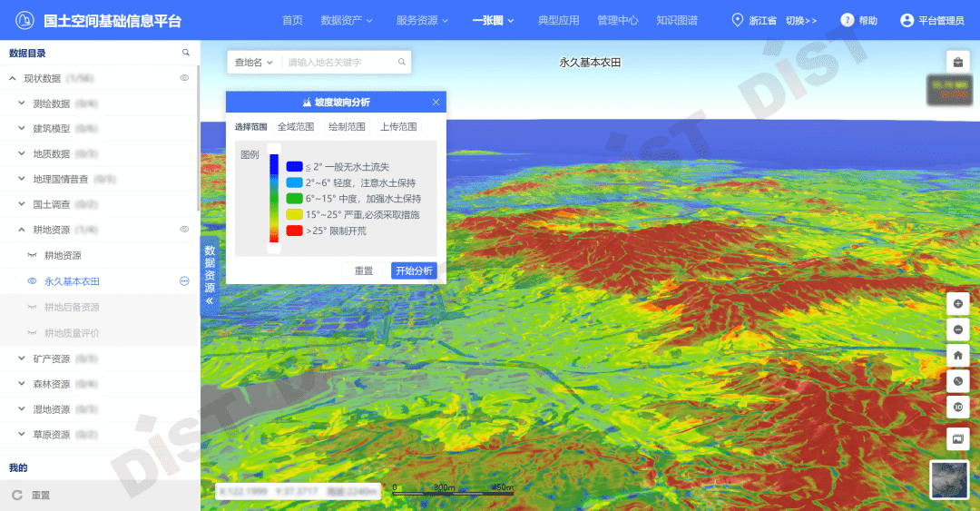This screenshot has width=980, height=511.
Task: Open the basemap image gallery icon
Action: pyautogui.click(x=957, y=439)
